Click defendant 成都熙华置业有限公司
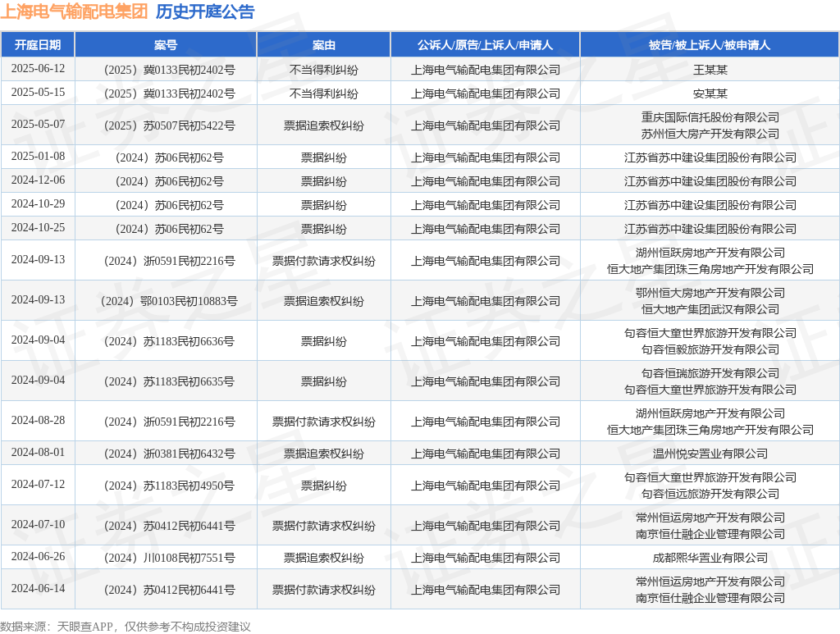840x634 pixels. (710, 558)
